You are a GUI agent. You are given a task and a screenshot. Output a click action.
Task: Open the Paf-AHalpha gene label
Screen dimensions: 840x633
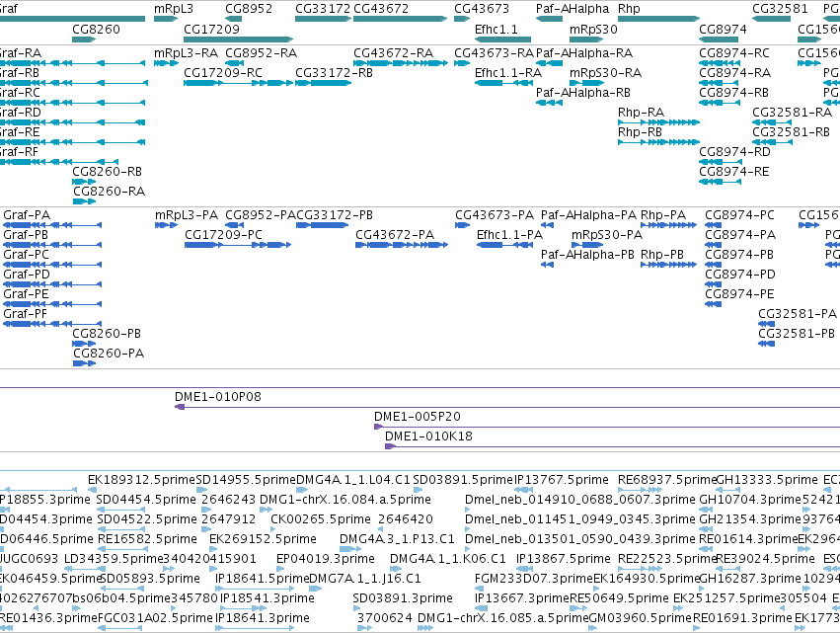(x=573, y=9)
